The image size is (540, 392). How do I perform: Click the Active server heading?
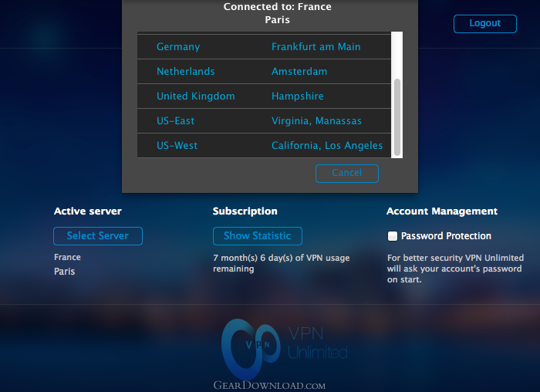click(88, 211)
